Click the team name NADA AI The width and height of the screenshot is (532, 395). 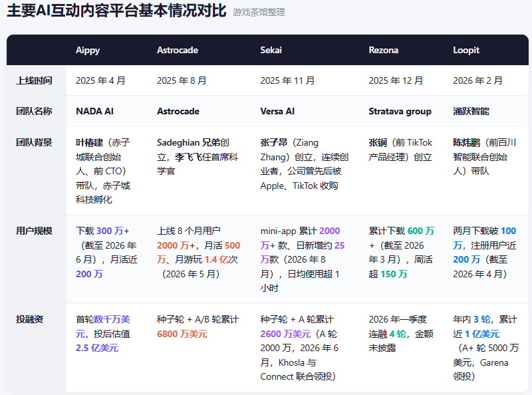pos(94,111)
